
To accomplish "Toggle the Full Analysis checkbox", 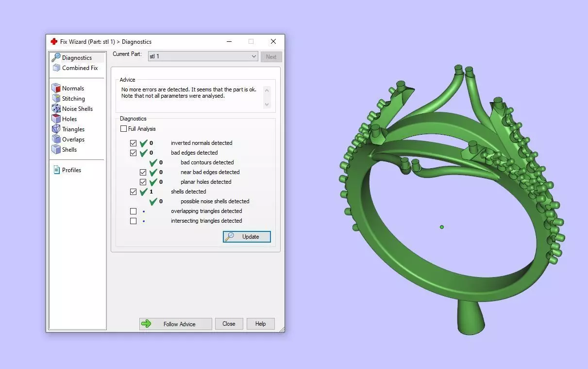I will pyautogui.click(x=123, y=129).
